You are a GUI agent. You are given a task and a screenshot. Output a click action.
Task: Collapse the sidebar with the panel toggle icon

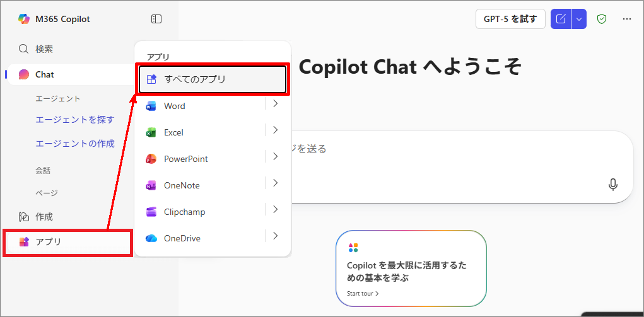click(x=156, y=20)
